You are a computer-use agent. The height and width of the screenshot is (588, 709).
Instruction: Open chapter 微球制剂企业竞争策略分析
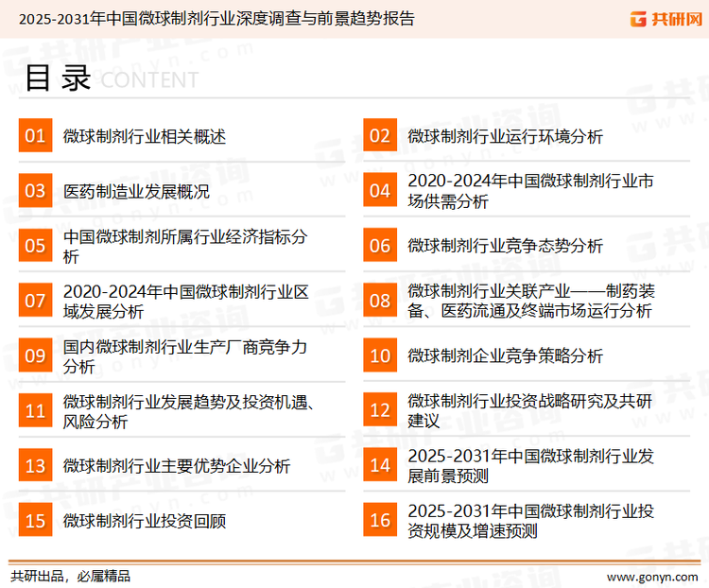click(x=505, y=356)
